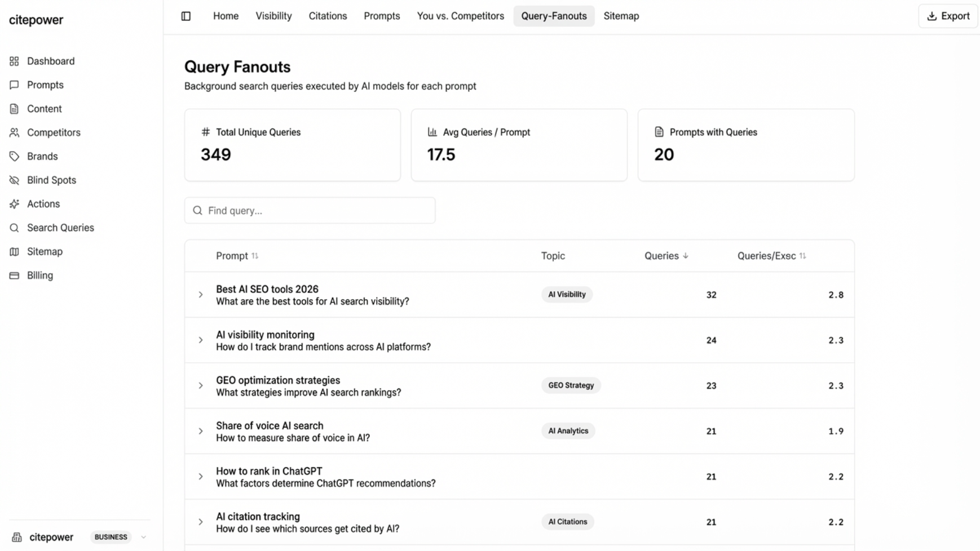
Task: Expand the AI visibility monitoring row
Action: click(x=200, y=340)
